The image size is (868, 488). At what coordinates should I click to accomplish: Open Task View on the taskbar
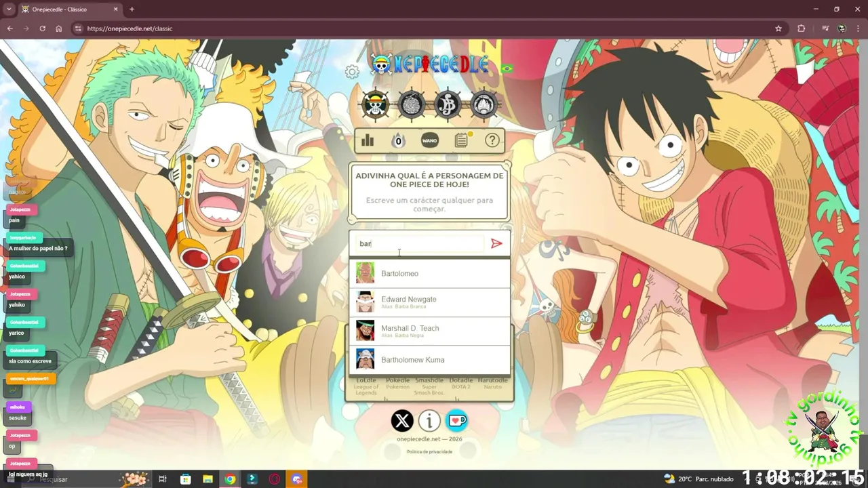(x=163, y=479)
